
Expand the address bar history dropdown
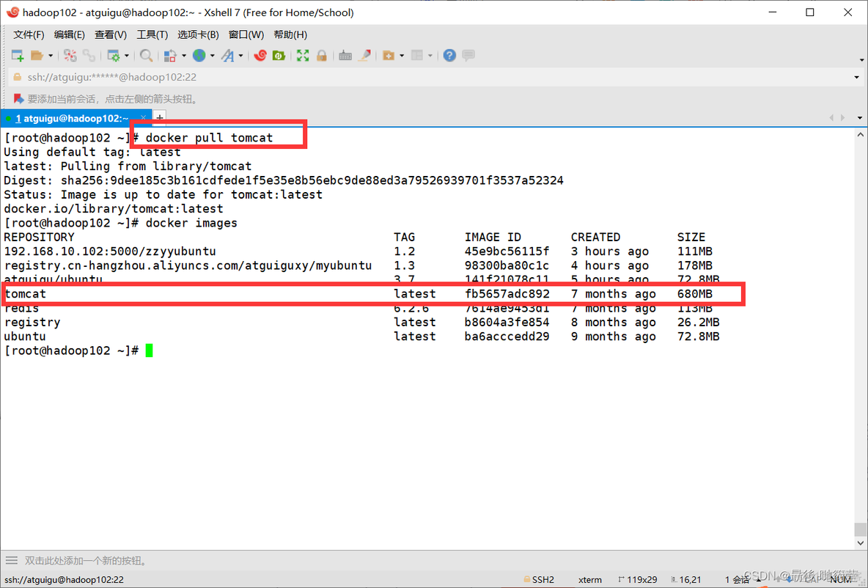coord(857,78)
